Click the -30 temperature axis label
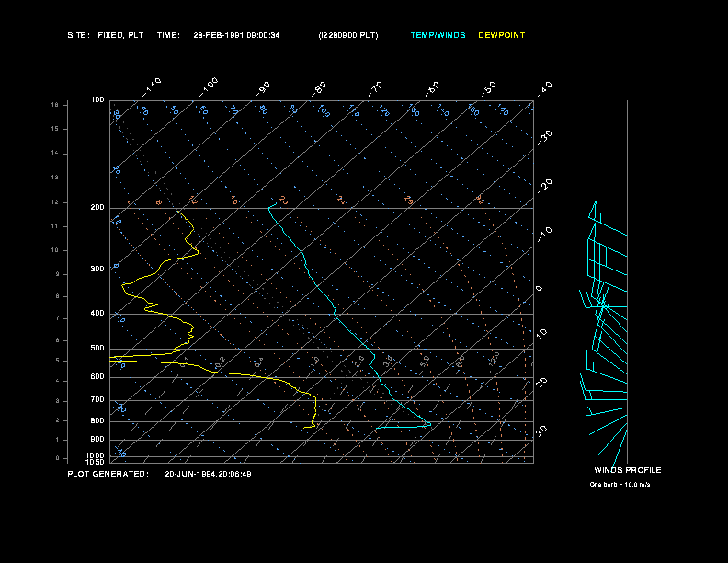This screenshot has height=563, width=728. (x=544, y=137)
